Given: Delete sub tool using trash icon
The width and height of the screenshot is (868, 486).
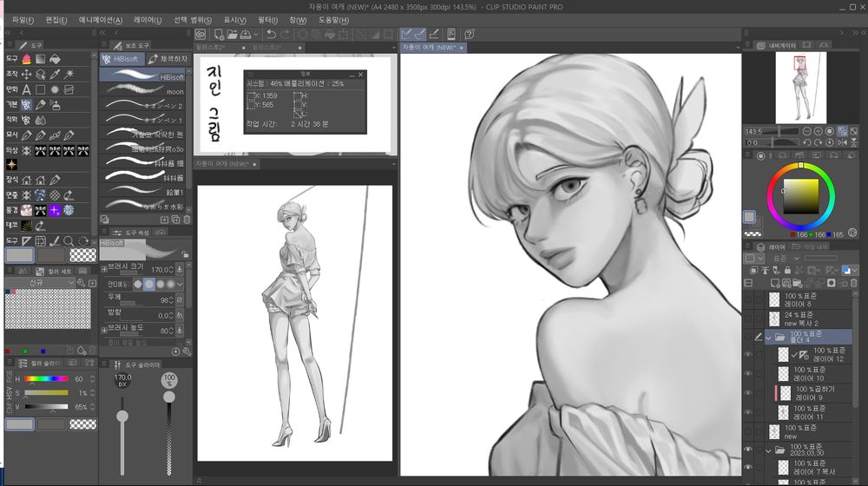Looking at the screenshot, I should tap(187, 220).
